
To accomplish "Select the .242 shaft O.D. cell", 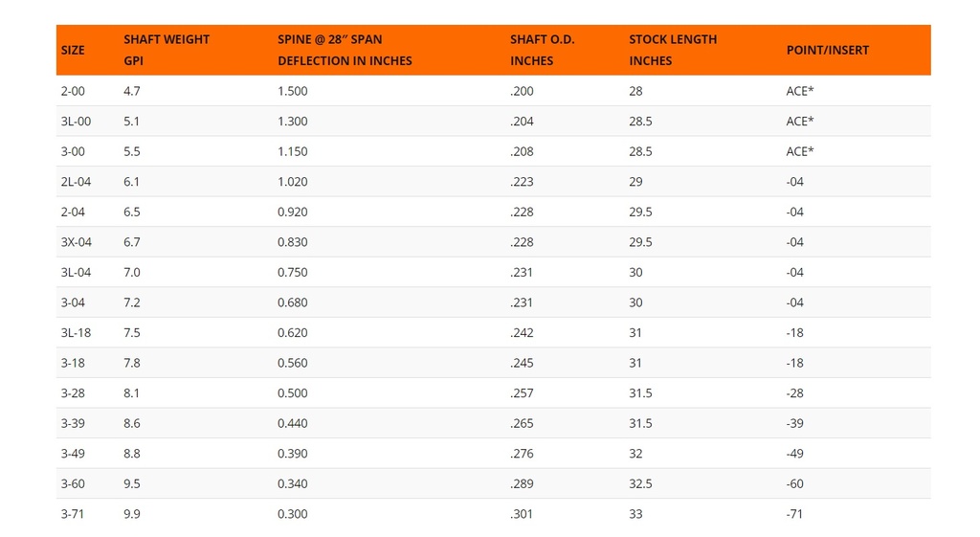I will point(523,333).
